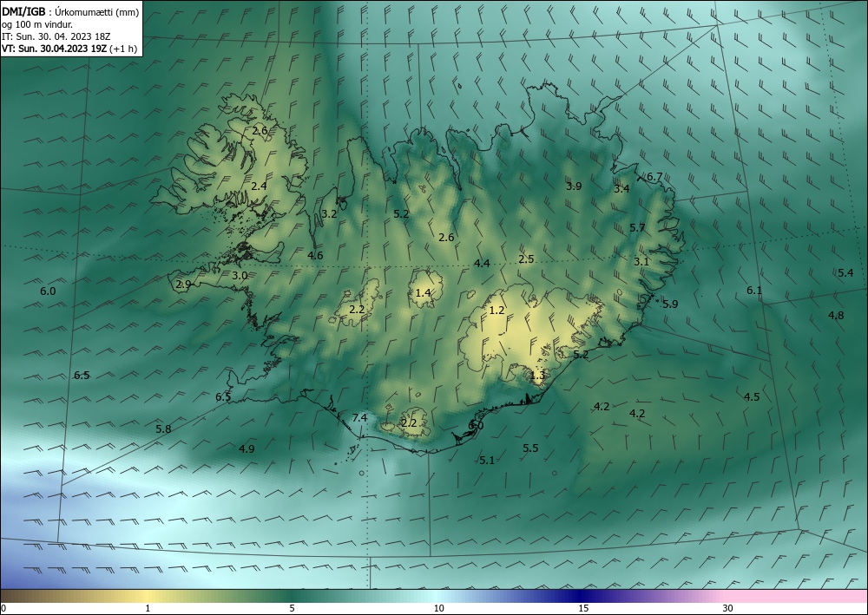Click the scale label '15'
This screenshot has width=868, height=615.
pyautogui.click(x=583, y=608)
